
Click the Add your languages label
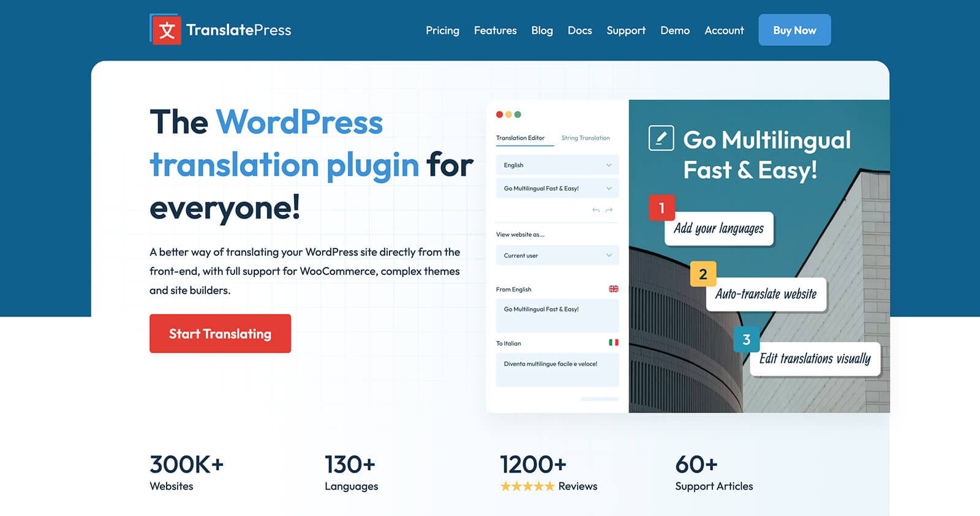(719, 229)
